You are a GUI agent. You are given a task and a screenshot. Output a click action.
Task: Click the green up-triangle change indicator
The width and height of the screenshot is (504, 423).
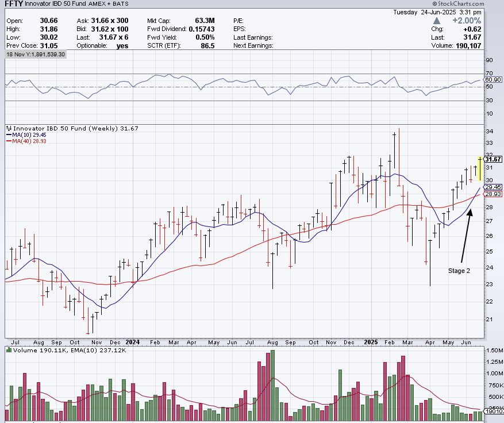[437, 21]
